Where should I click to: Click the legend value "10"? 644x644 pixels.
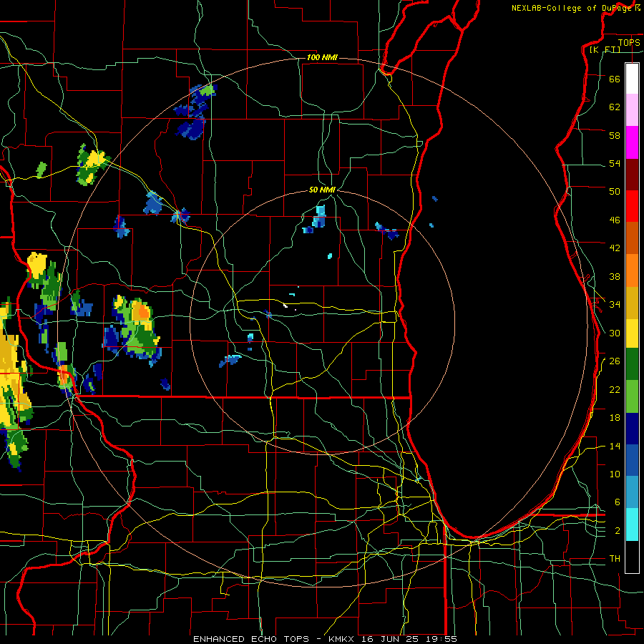pos(615,474)
